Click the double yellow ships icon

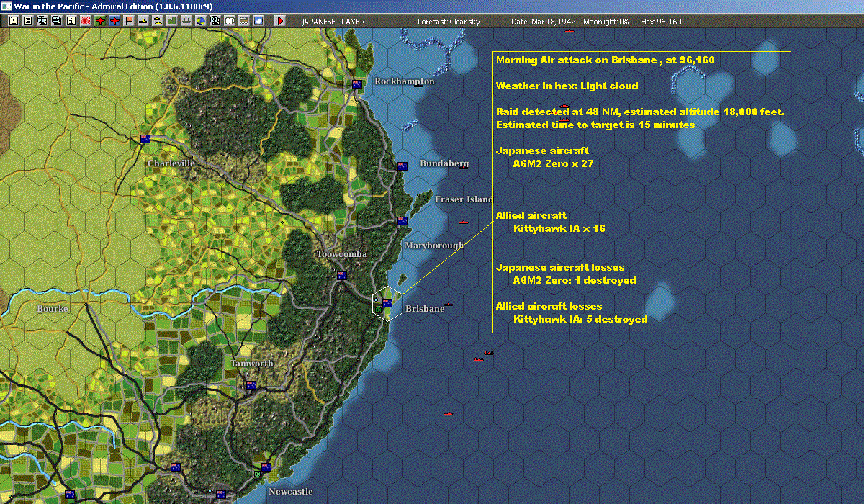click(157, 21)
